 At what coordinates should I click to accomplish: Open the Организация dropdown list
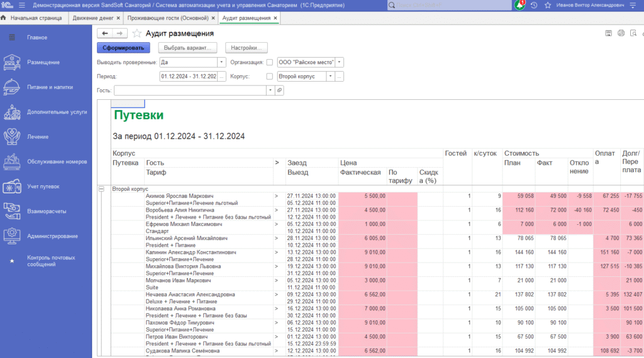340,62
